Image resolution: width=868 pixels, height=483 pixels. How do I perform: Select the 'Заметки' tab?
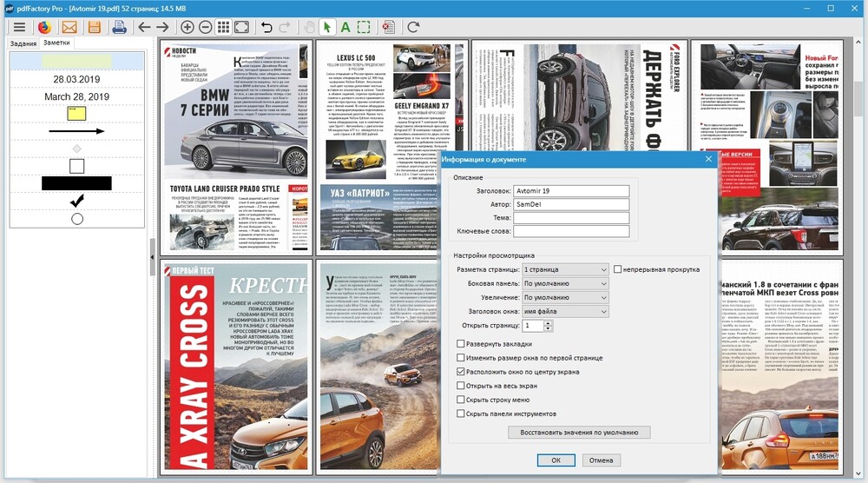click(x=56, y=43)
